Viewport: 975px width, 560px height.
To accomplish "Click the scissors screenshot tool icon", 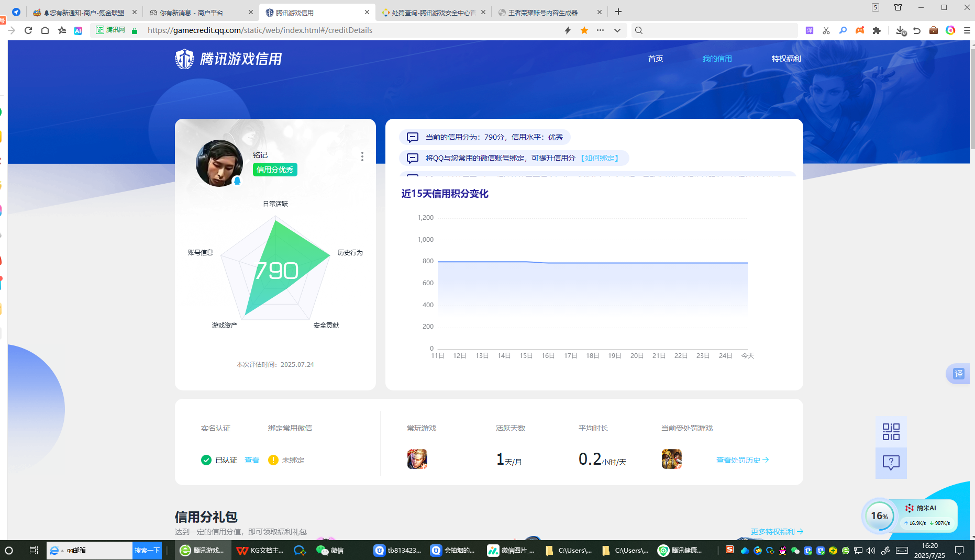I will 826,30.
